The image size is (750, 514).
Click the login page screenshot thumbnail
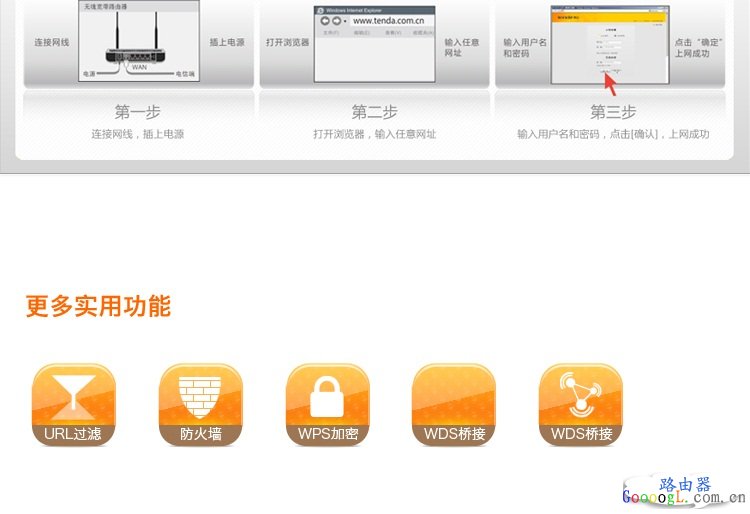610,44
